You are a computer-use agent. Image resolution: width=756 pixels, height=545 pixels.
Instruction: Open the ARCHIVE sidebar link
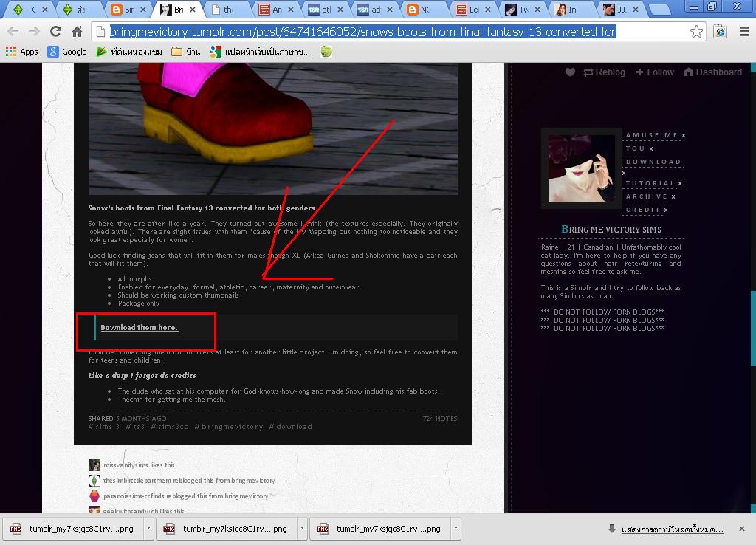point(647,196)
